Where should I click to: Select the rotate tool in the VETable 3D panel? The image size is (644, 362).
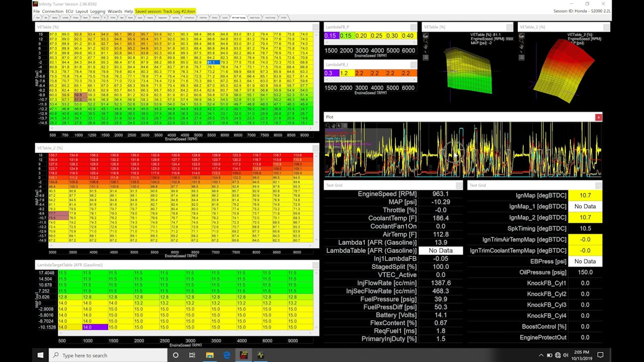click(426, 36)
